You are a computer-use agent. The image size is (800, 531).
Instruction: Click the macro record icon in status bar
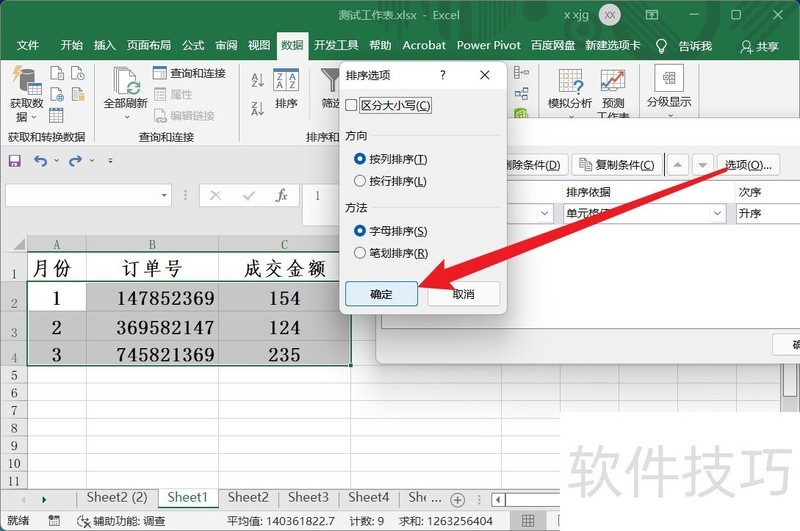(x=54, y=521)
